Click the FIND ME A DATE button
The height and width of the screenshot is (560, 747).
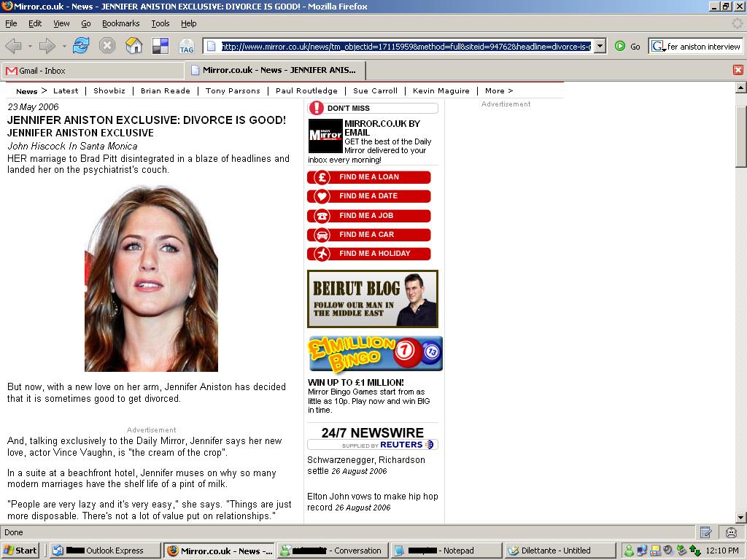point(369,196)
